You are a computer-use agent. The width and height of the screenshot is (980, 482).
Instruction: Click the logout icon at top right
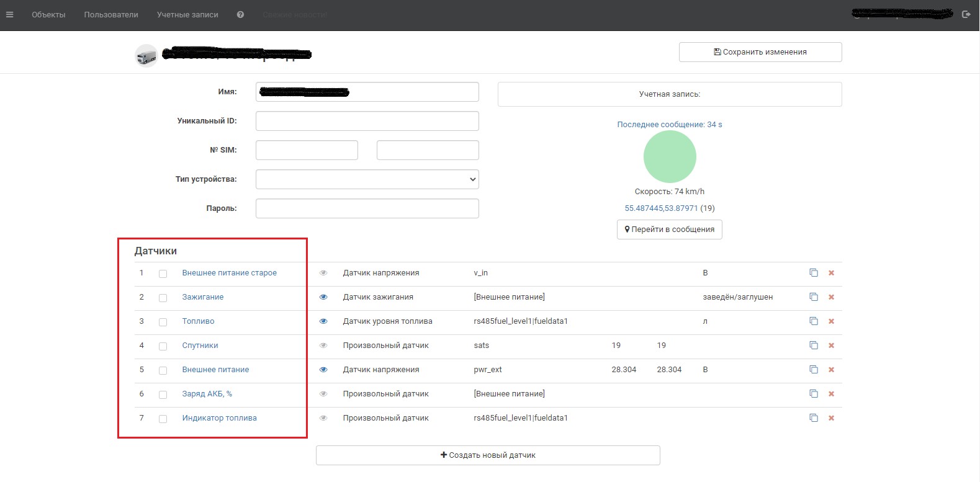[966, 14]
